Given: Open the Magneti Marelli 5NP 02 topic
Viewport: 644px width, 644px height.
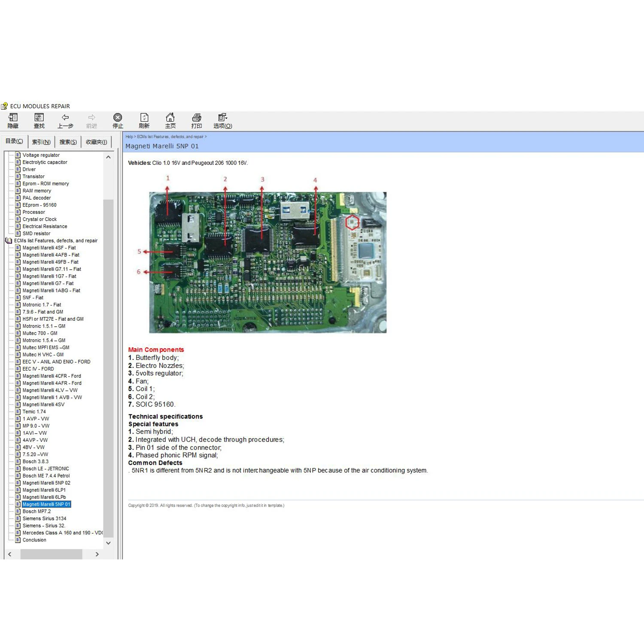Looking at the screenshot, I should [x=46, y=483].
